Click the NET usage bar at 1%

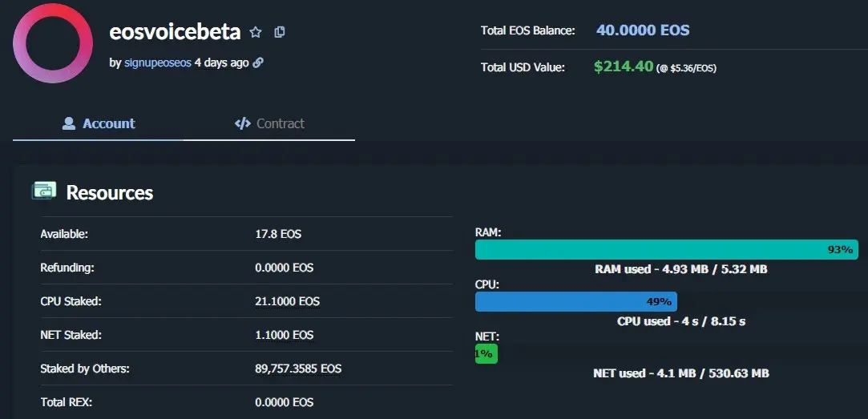click(486, 353)
